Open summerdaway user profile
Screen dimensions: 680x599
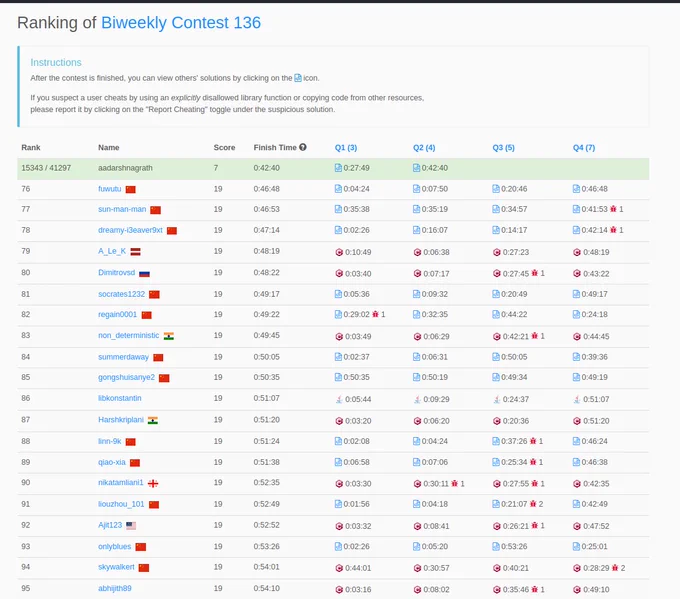pos(123,357)
